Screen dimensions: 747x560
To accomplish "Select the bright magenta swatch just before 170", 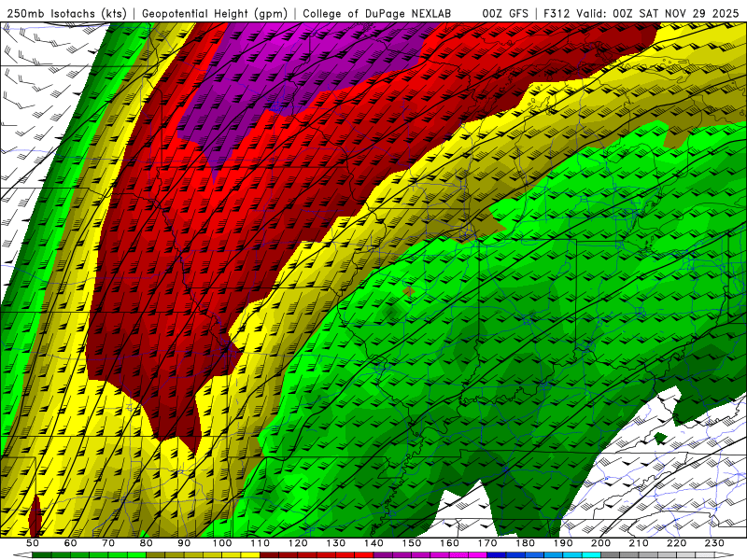I will coord(477,555).
